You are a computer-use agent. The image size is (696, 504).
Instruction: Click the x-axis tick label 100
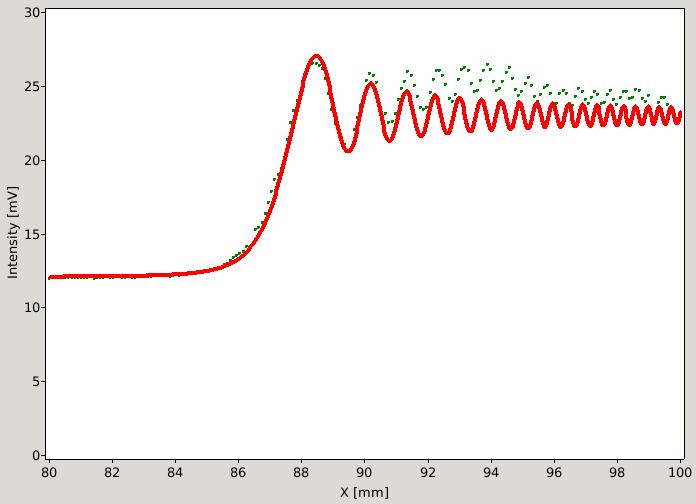pos(680,473)
